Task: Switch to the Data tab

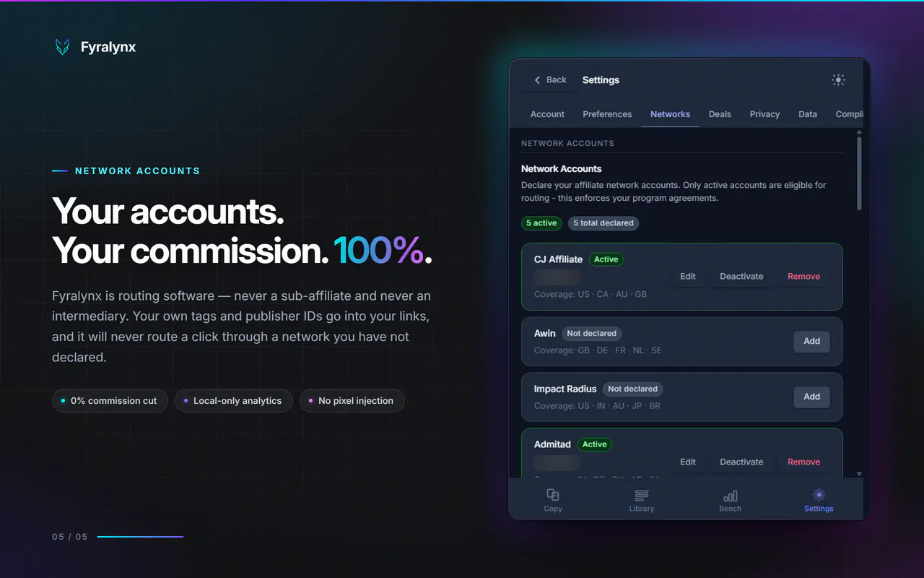Action: pyautogui.click(x=808, y=114)
